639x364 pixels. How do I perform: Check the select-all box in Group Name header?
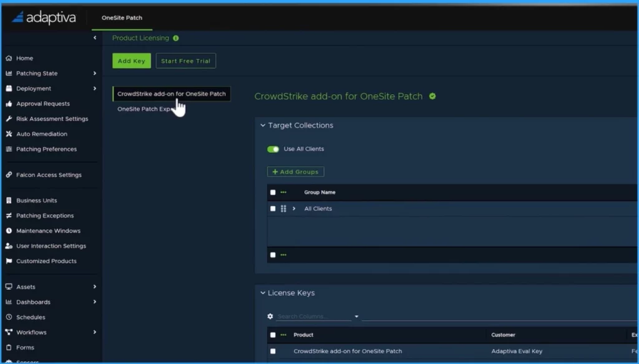click(273, 192)
